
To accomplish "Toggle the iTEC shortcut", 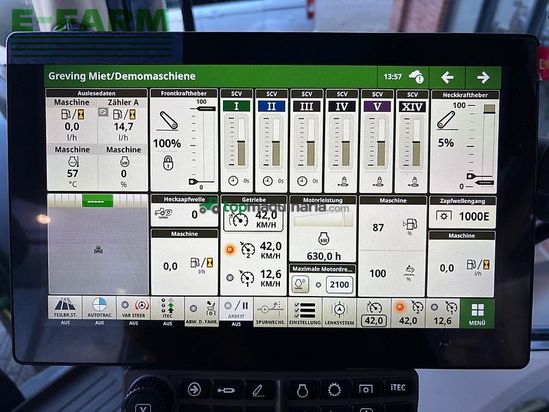I will 167,308.
